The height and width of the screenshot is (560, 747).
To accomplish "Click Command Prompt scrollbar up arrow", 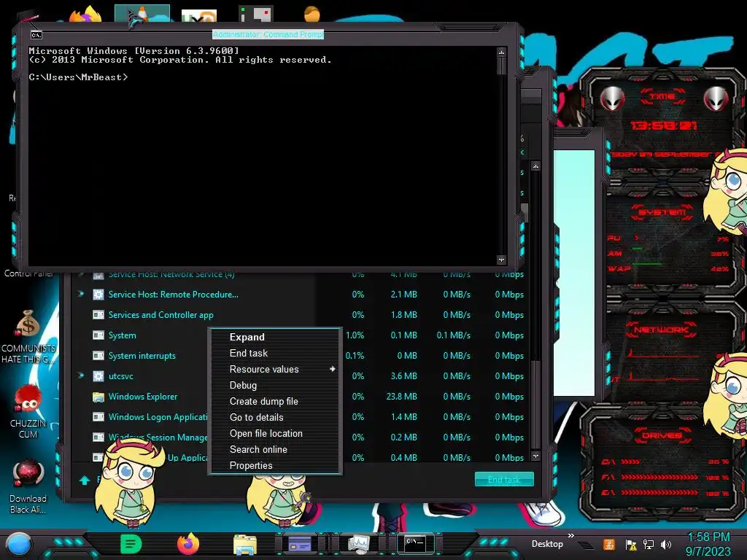I will (x=501, y=52).
